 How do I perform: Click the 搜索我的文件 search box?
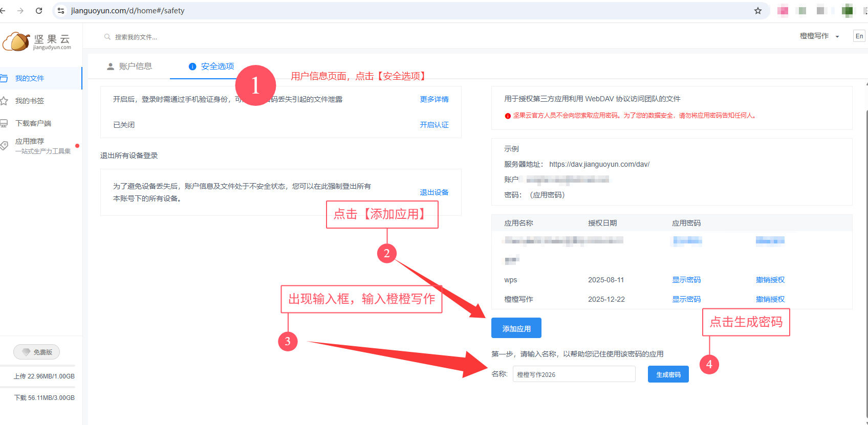pyautogui.click(x=136, y=37)
